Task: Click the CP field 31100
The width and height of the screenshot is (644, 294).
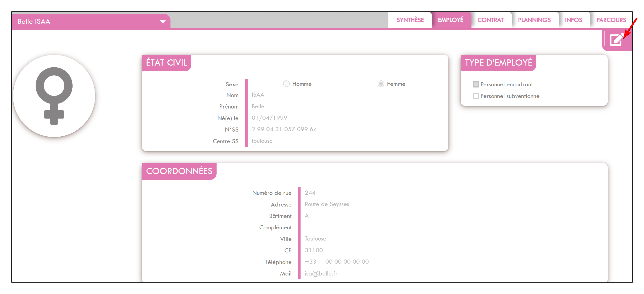Action: click(314, 250)
